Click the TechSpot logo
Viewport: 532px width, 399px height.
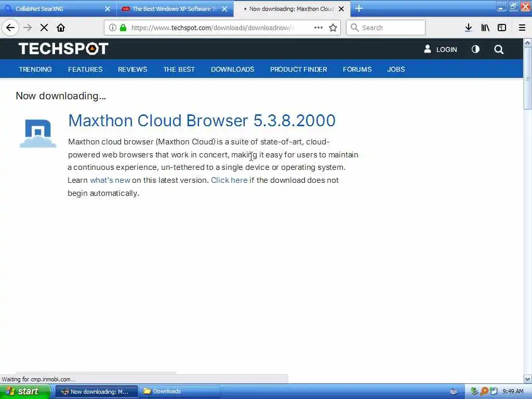[x=63, y=49]
